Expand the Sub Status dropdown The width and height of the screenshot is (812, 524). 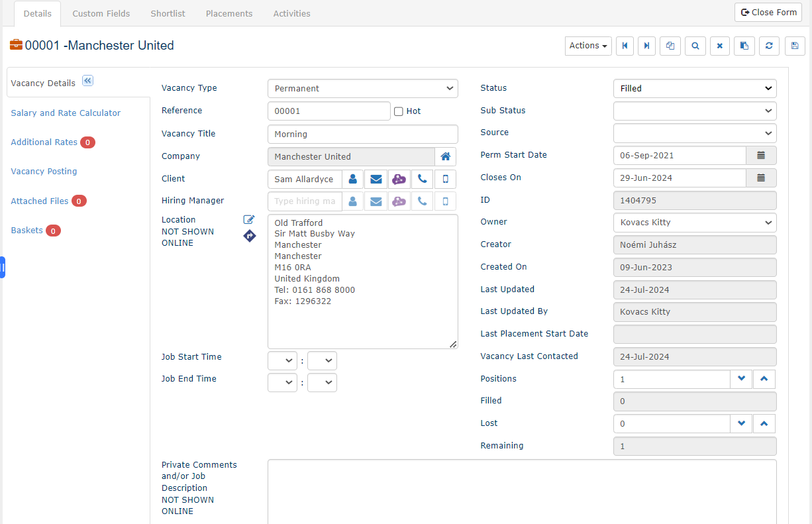(695, 111)
